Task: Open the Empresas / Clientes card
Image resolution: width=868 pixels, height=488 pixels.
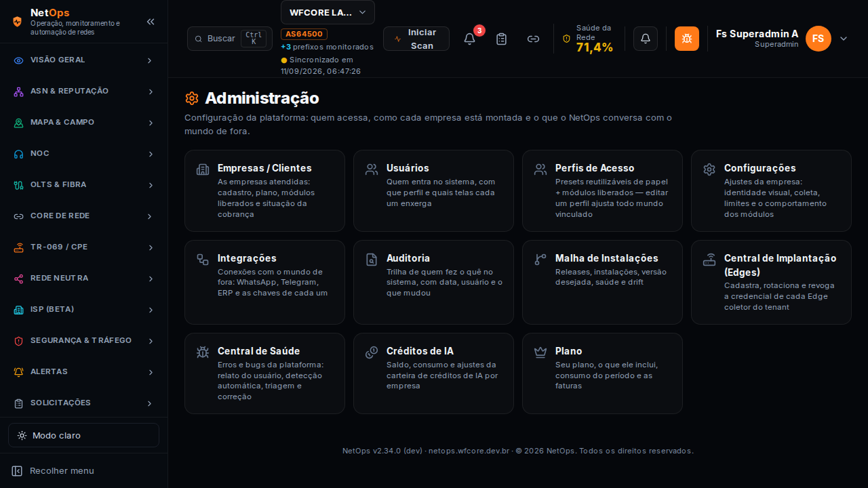Action: coord(264,191)
